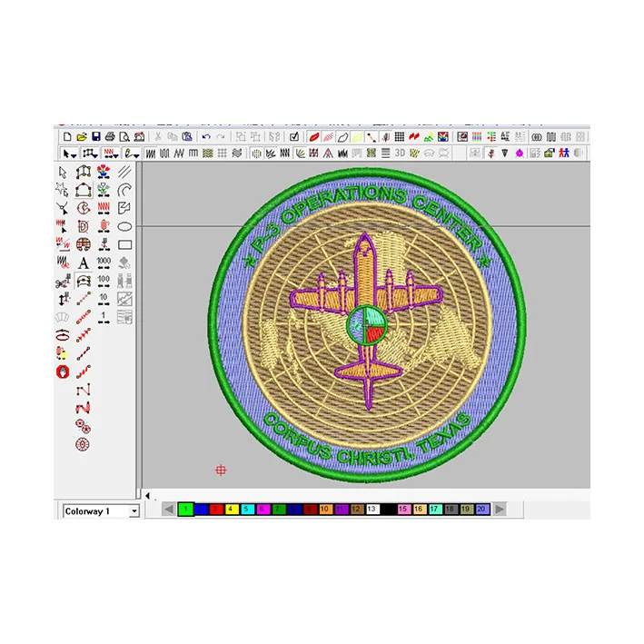Open Print Preview with the magnifier-on-page icon
This screenshot has width=644, height=644.
tap(124, 137)
